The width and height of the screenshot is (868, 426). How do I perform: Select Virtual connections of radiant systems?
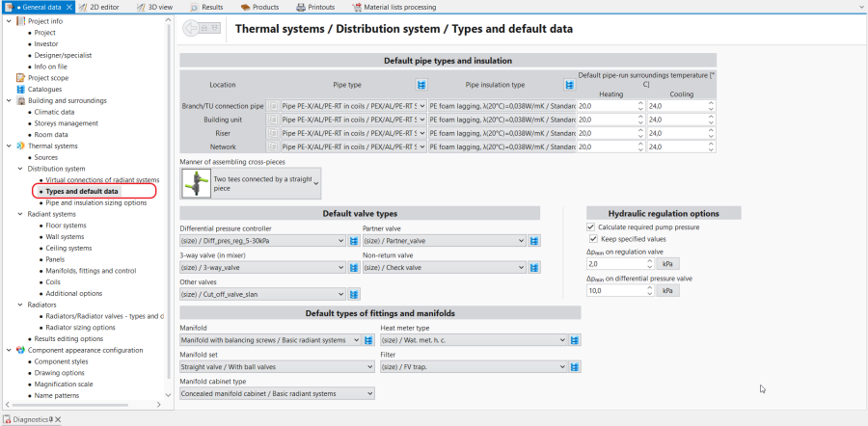click(x=102, y=180)
